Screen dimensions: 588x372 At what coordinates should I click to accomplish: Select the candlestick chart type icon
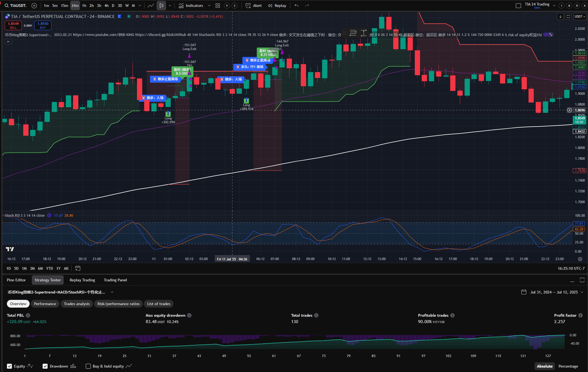tap(162, 6)
